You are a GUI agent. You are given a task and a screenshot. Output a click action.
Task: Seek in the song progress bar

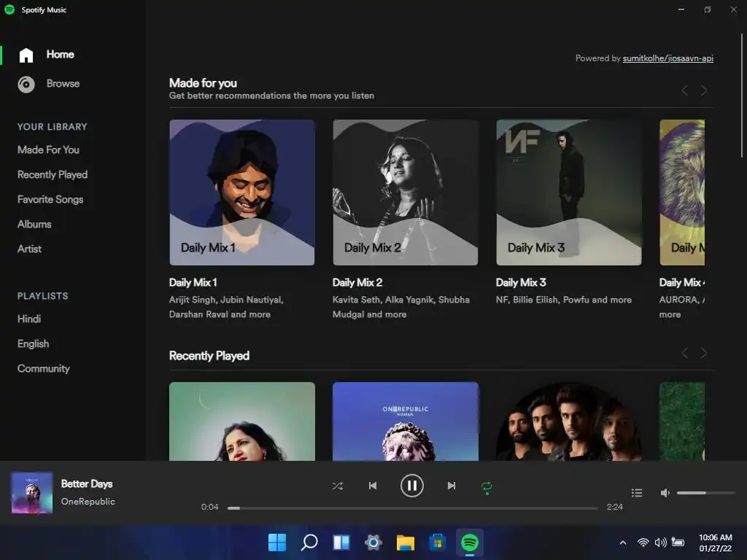(x=412, y=508)
